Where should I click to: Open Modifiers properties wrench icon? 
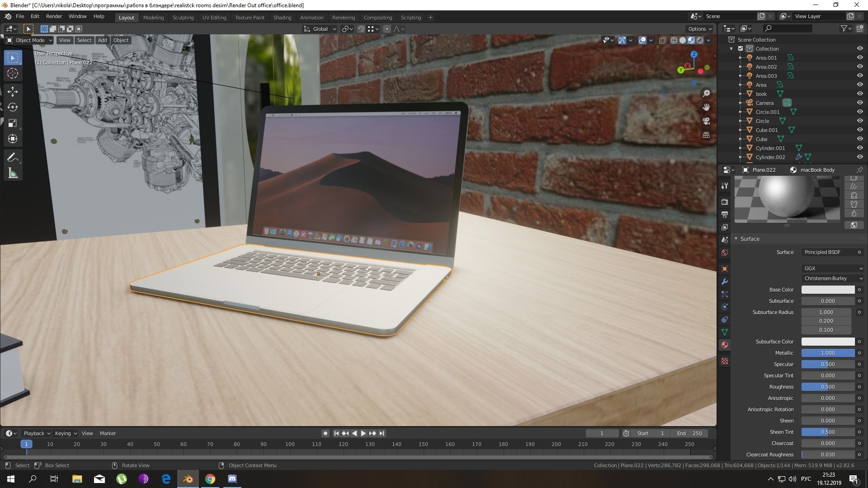click(725, 282)
